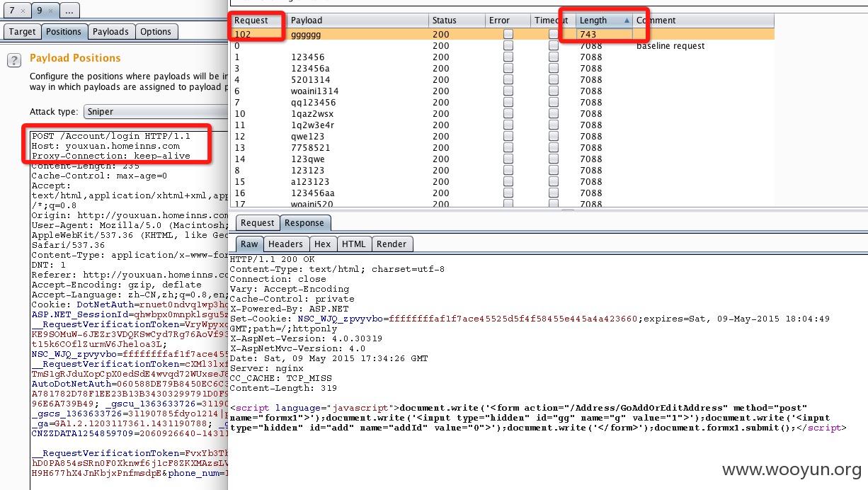Image resolution: width=868 pixels, height=490 pixels.
Task: Click the payload cell "a123123"
Action: tap(310, 181)
